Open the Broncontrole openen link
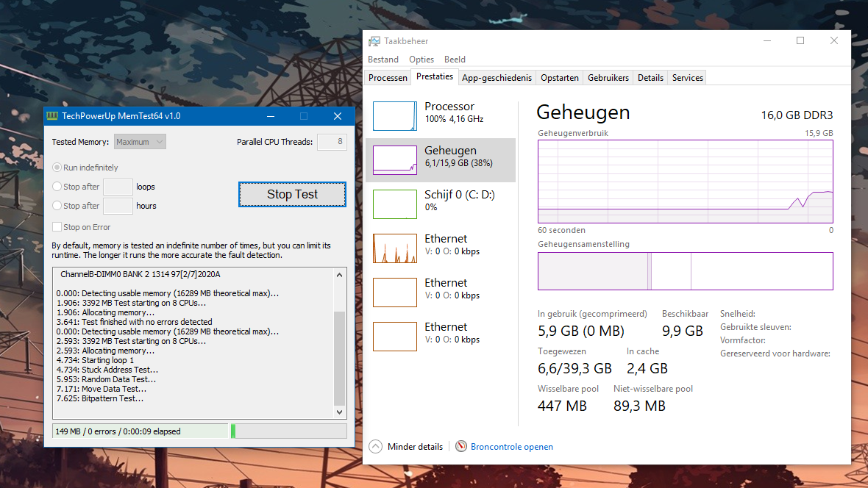 click(x=511, y=447)
